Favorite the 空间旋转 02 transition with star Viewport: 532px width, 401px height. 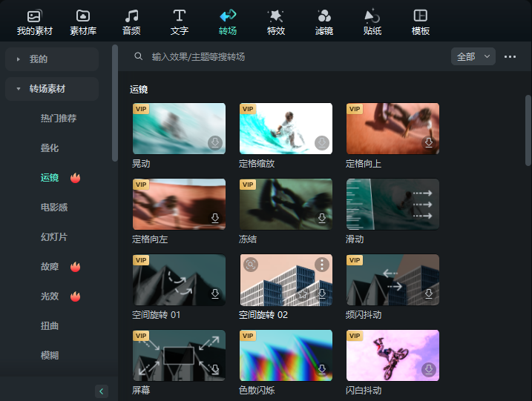click(303, 294)
